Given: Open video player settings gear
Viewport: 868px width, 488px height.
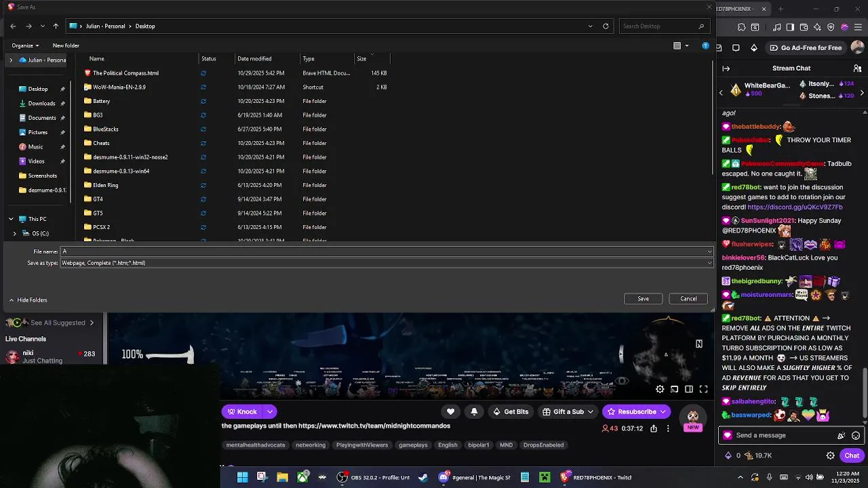Looking at the screenshot, I should pos(660,389).
